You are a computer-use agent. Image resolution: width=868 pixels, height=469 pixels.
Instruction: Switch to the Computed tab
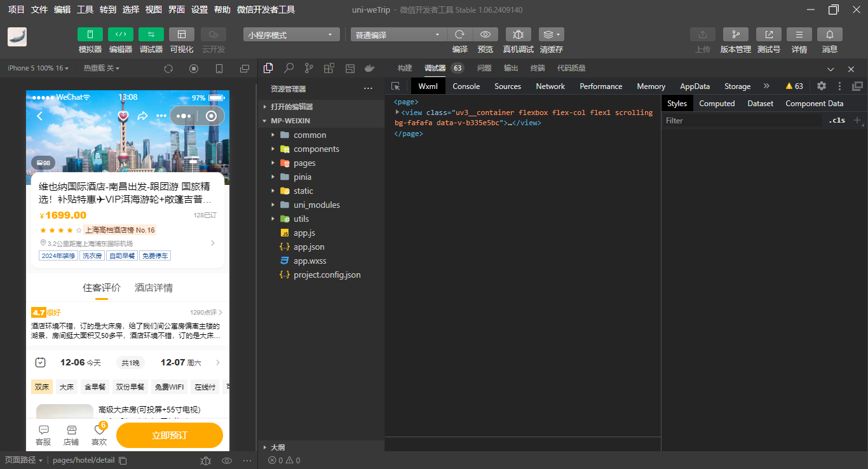pyautogui.click(x=717, y=104)
